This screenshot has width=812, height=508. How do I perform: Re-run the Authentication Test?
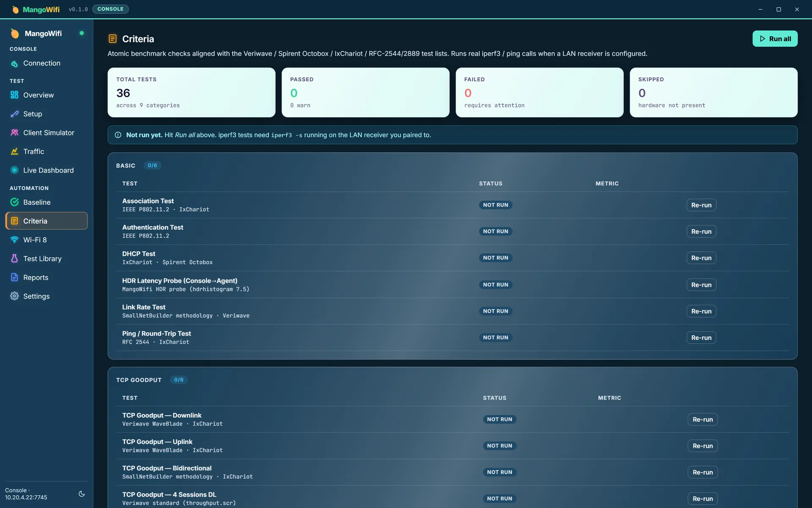(x=701, y=232)
